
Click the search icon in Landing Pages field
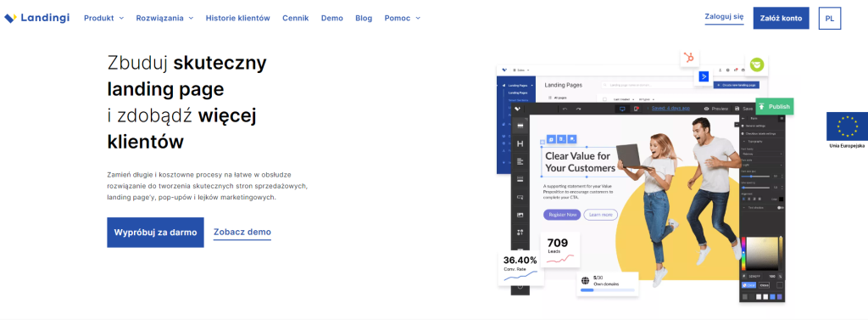tap(606, 85)
